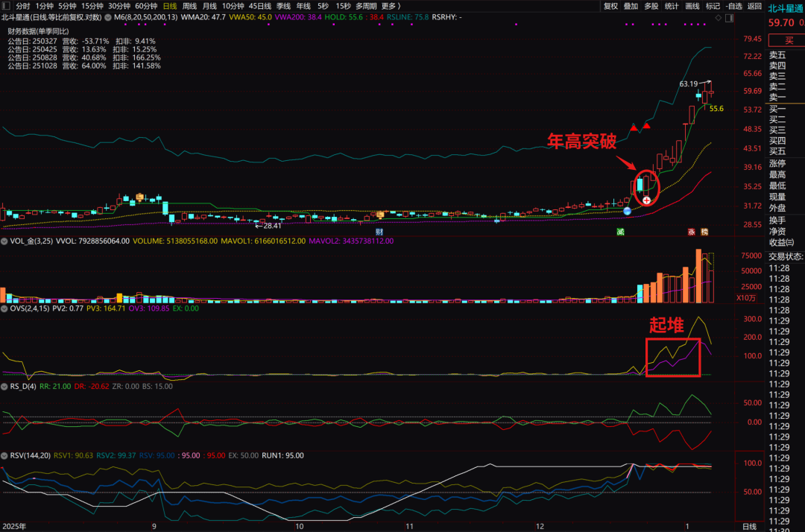
Task: Open the 统计 statistics tool
Action: point(672,6)
